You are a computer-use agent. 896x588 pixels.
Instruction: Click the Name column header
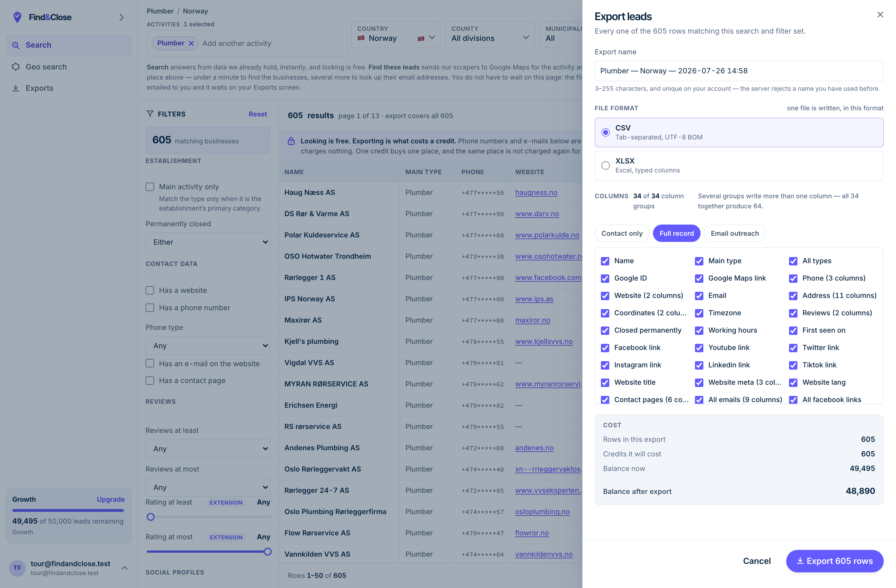pyautogui.click(x=294, y=172)
